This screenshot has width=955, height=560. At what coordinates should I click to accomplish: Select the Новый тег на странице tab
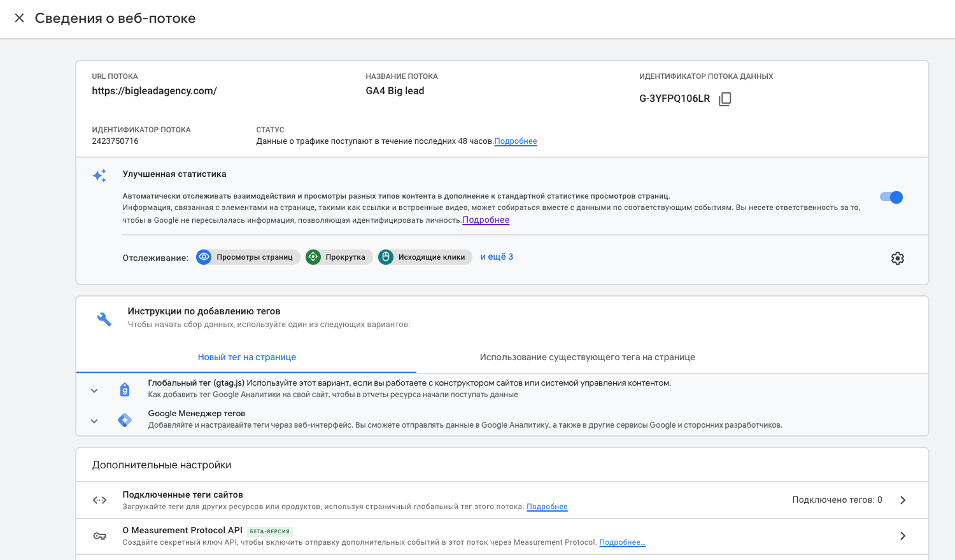(246, 357)
